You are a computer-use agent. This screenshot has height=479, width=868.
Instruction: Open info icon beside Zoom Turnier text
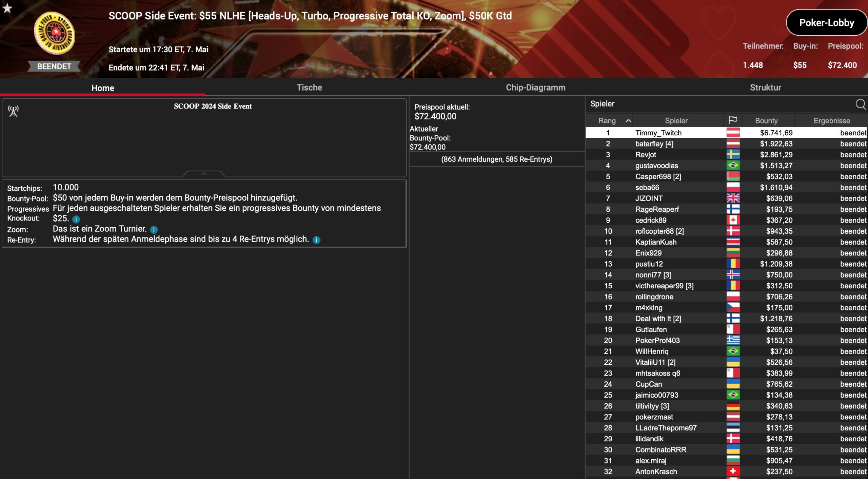(154, 230)
